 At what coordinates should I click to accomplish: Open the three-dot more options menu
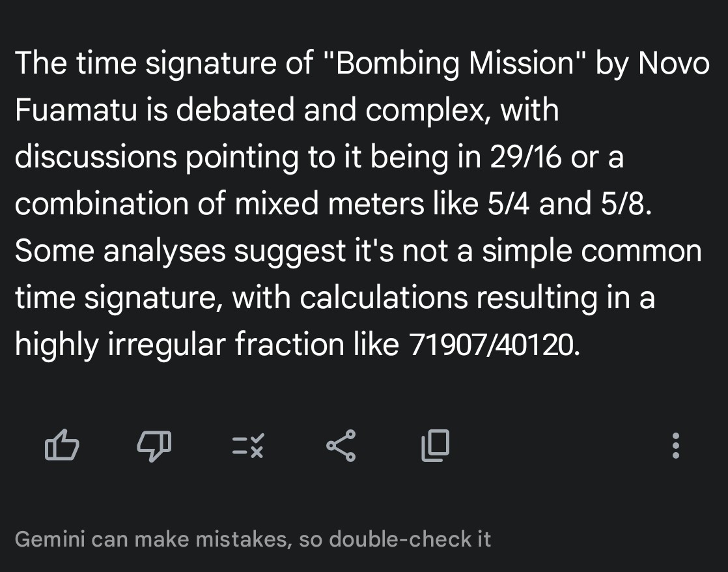676,446
